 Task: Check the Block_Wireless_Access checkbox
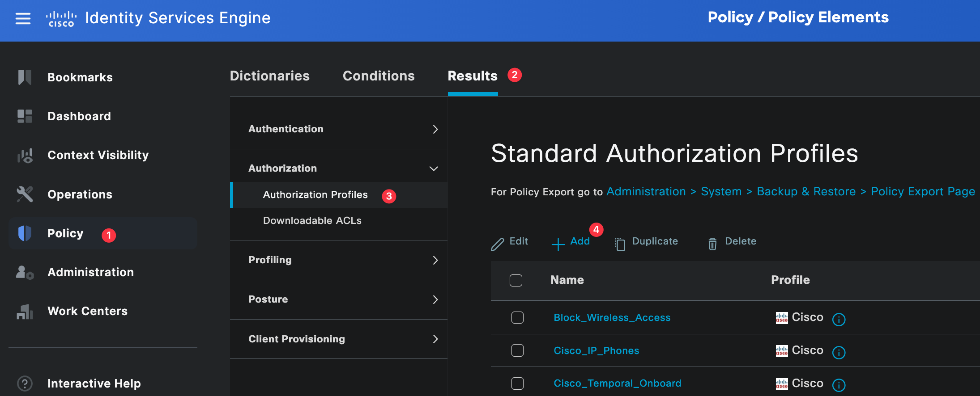tap(517, 318)
